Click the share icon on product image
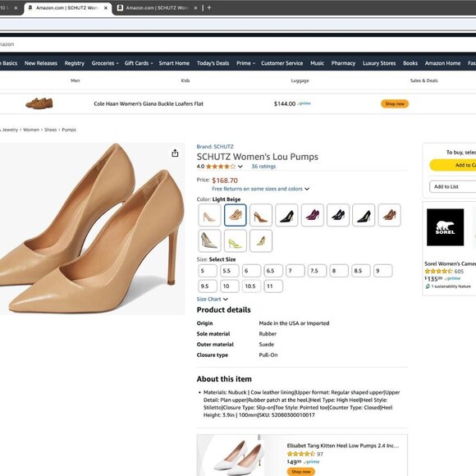476x476 pixels. tap(175, 153)
